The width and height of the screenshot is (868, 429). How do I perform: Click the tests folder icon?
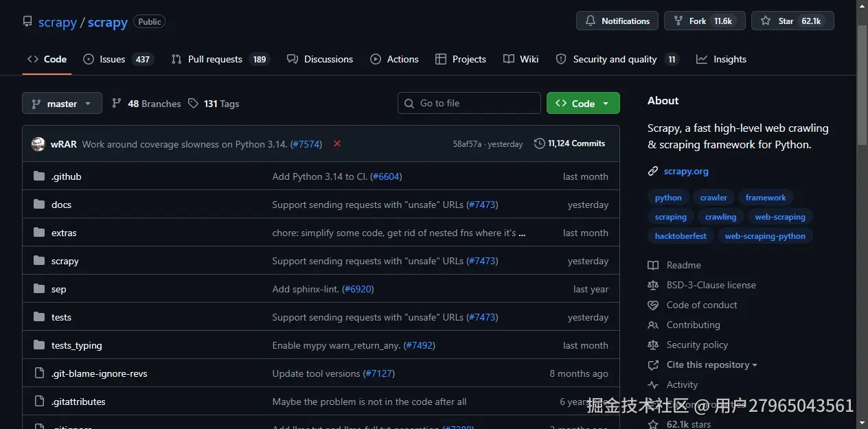click(x=38, y=317)
